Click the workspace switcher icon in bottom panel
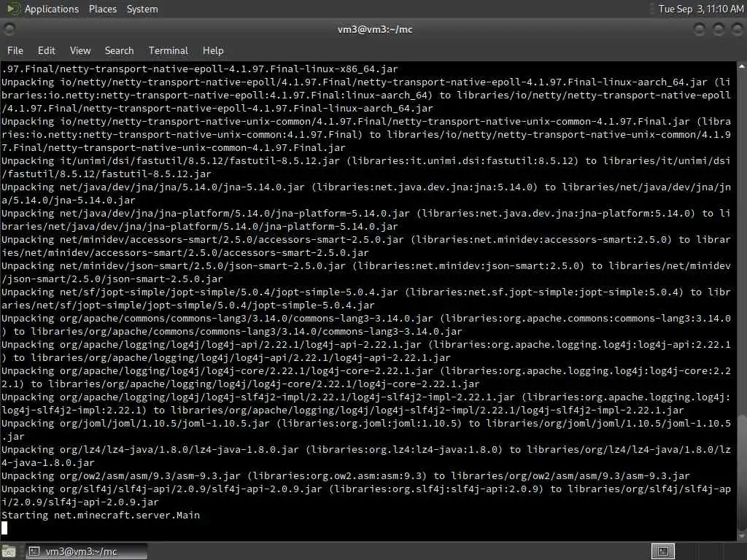 coord(662,551)
